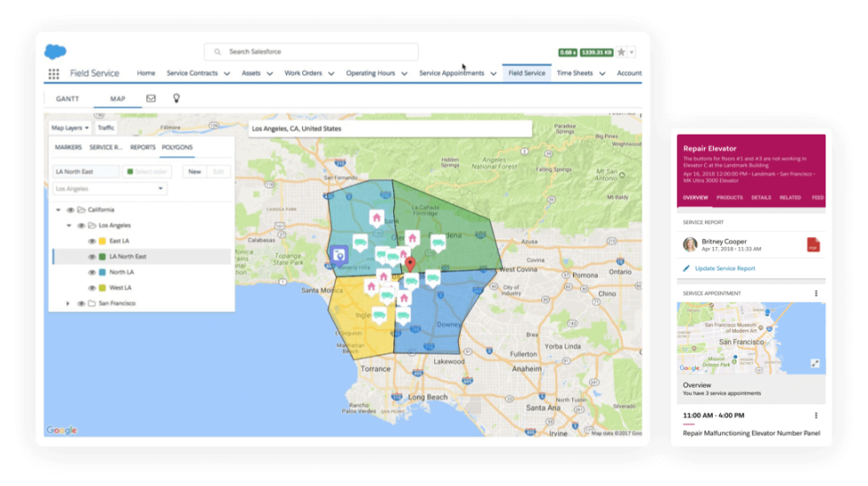The image size is (868, 486).
Task: Open the 11:00 AM appointment three-dot menu
Action: pyautogui.click(x=816, y=415)
